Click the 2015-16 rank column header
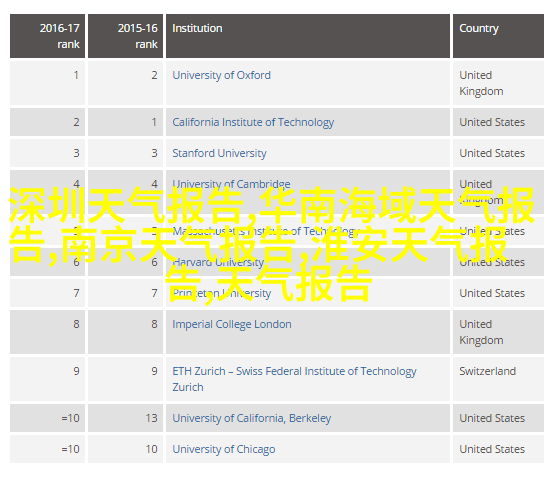 (x=125, y=36)
